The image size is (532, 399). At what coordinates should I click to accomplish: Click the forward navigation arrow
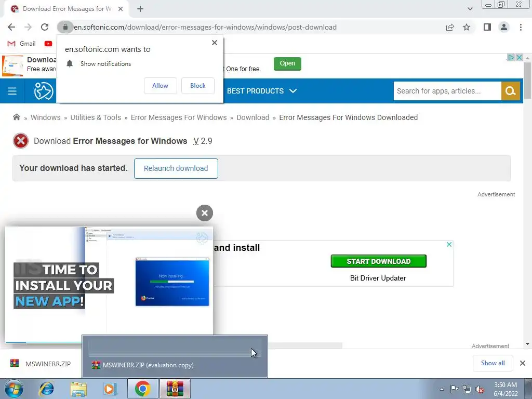[28, 27]
